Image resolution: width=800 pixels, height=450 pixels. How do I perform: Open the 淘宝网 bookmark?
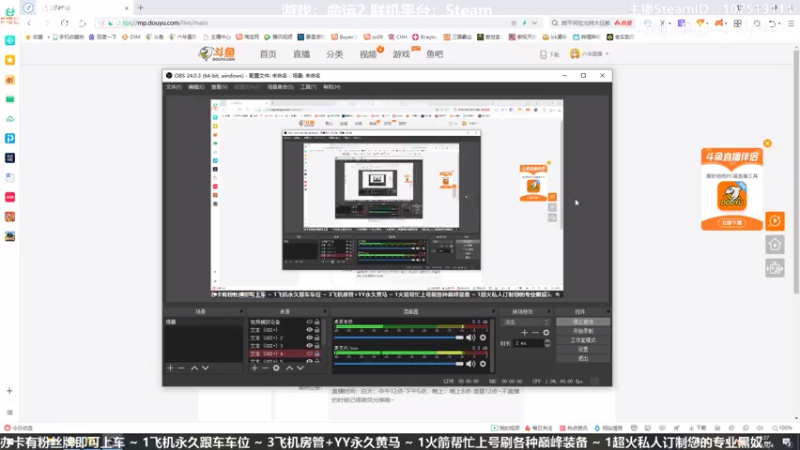(247, 37)
